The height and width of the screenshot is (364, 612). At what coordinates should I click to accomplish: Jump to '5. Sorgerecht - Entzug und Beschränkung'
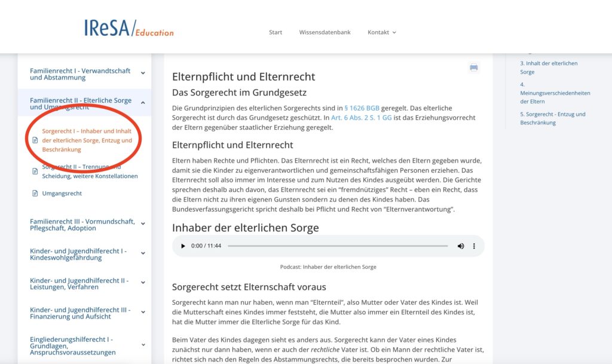click(x=552, y=118)
